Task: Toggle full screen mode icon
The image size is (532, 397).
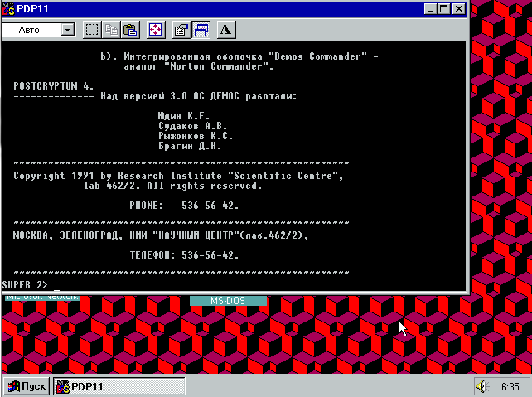Action: [x=156, y=30]
